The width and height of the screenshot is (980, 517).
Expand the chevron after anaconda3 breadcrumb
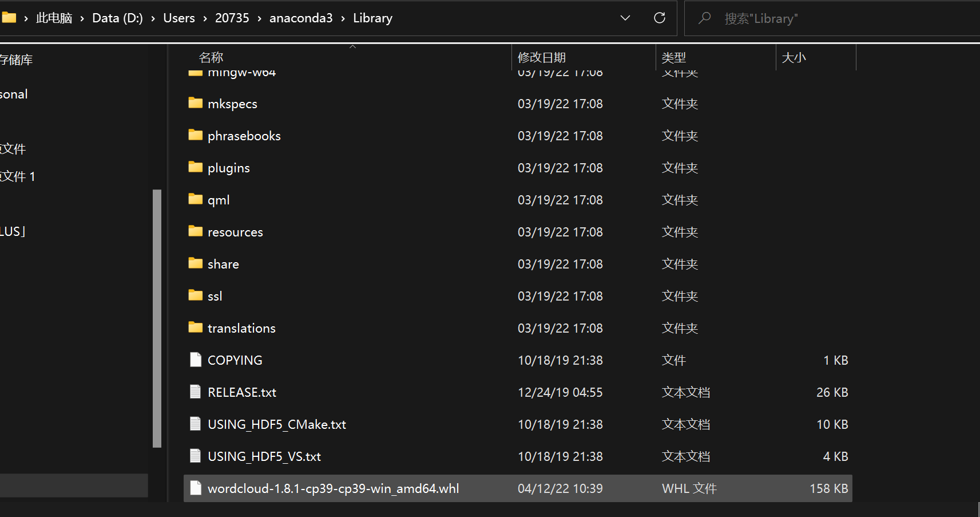pos(343,18)
